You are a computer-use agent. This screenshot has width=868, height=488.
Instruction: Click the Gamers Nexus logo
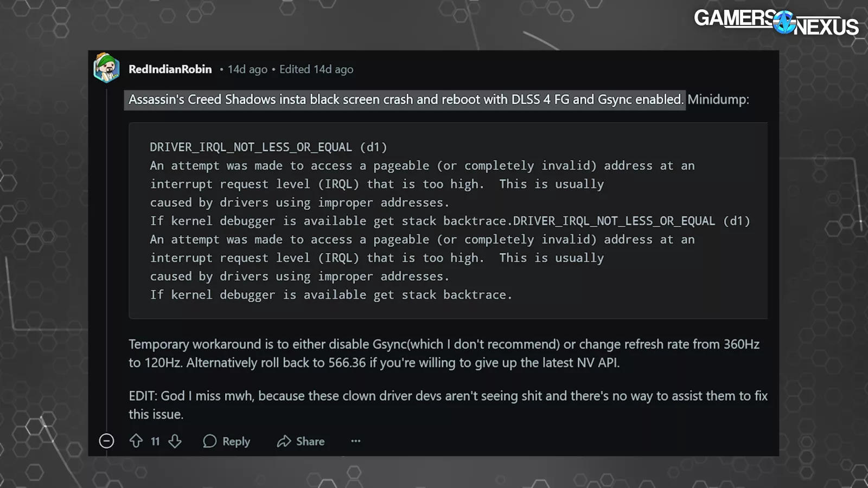point(776,22)
